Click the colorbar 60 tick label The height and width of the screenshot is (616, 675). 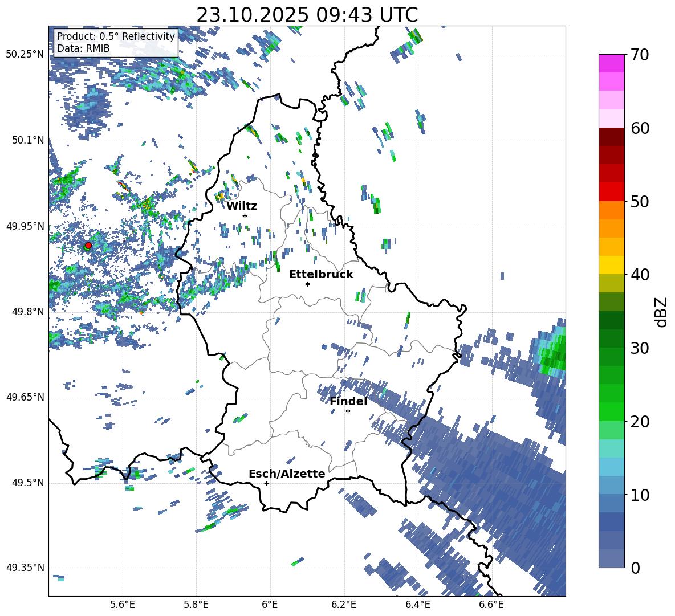coord(640,128)
